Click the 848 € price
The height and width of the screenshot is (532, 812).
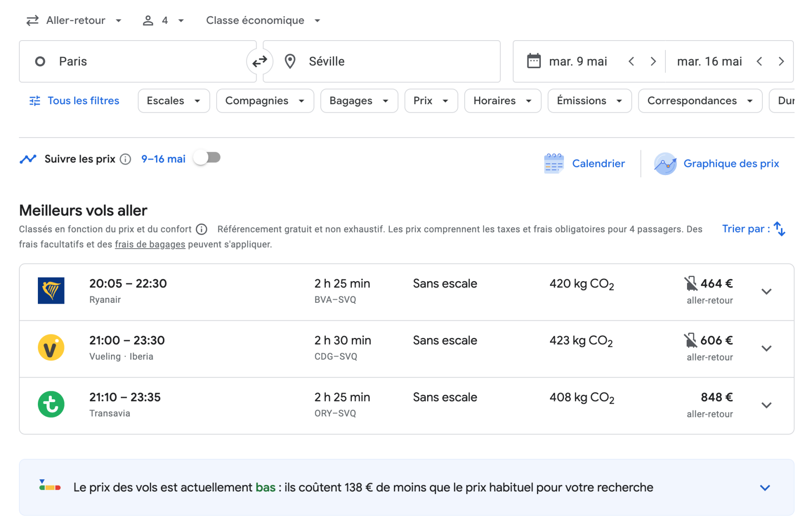716,398
